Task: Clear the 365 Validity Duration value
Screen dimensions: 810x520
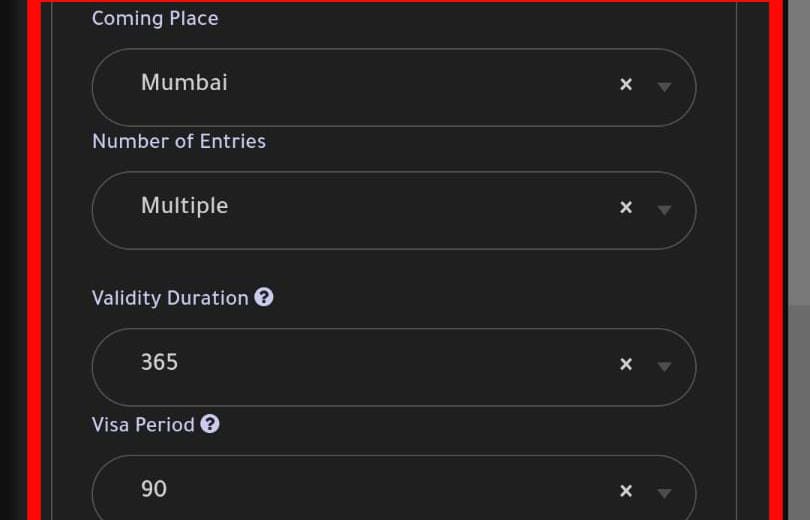Action: pyautogui.click(x=626, y=364)
